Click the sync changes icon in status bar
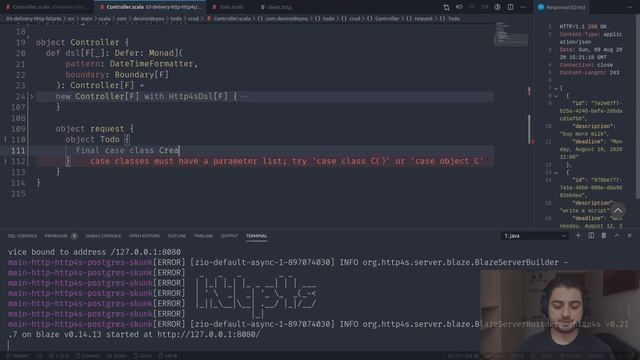640x360 pixels. coord(40,356)
